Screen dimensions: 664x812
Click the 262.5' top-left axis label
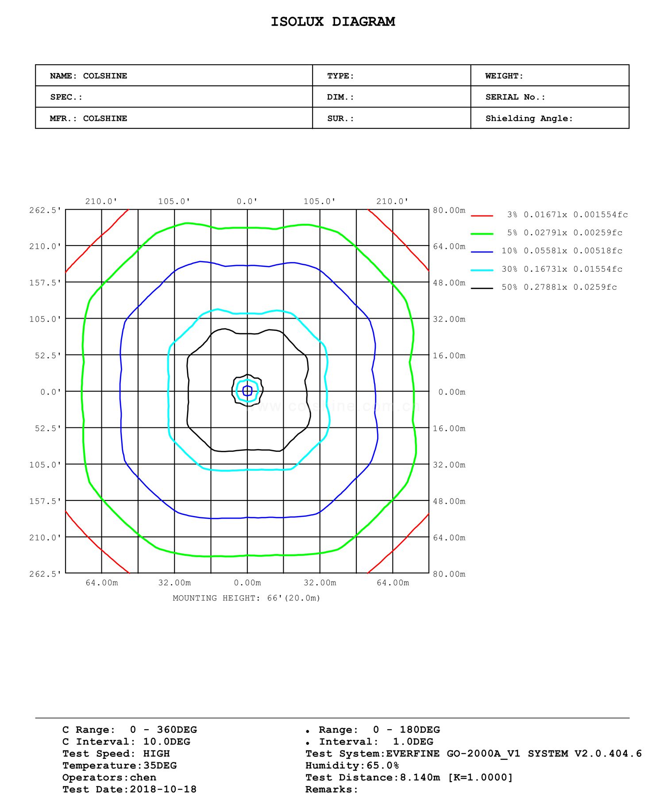tap(45, 210)
